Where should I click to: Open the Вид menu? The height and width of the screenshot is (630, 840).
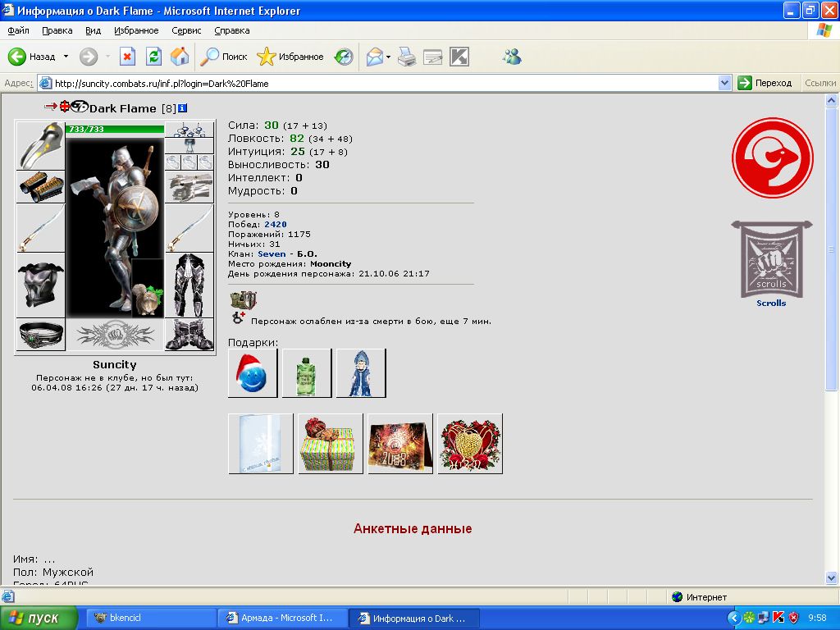click(x=94, y=30)
